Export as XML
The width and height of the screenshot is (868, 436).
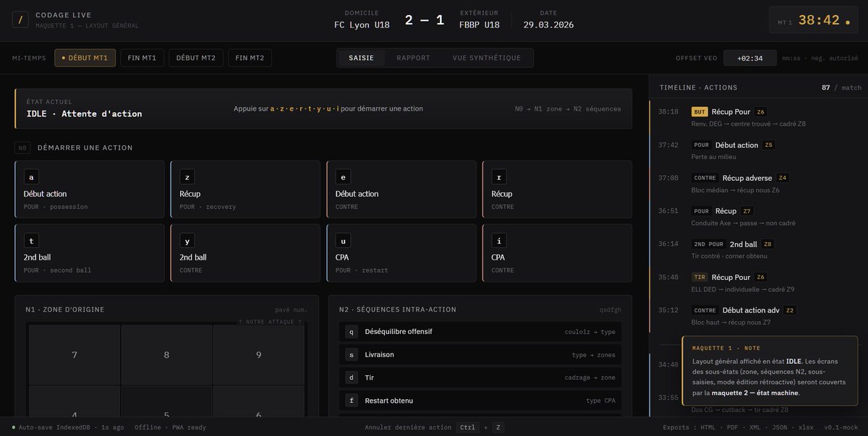[x=755, y=427]
